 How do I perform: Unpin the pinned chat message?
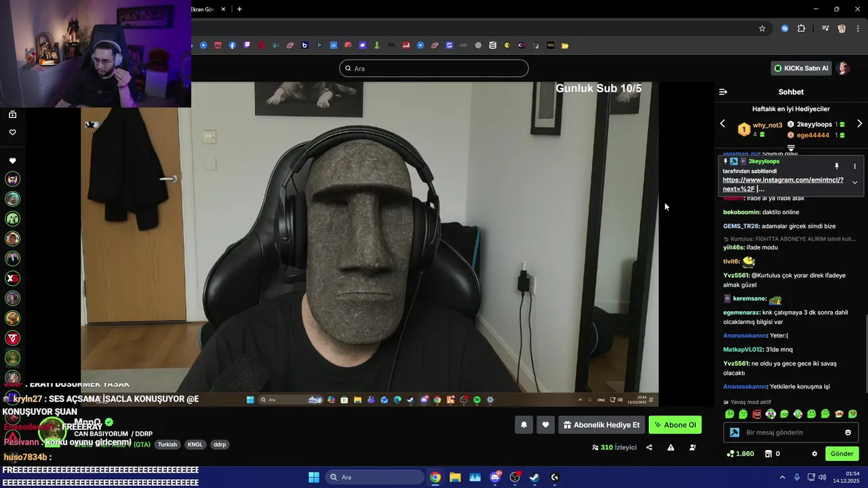coord(837,166)
